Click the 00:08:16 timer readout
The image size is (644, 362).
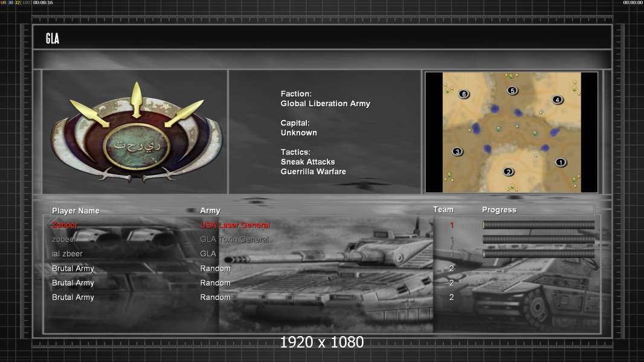click(x=43, y=2)
